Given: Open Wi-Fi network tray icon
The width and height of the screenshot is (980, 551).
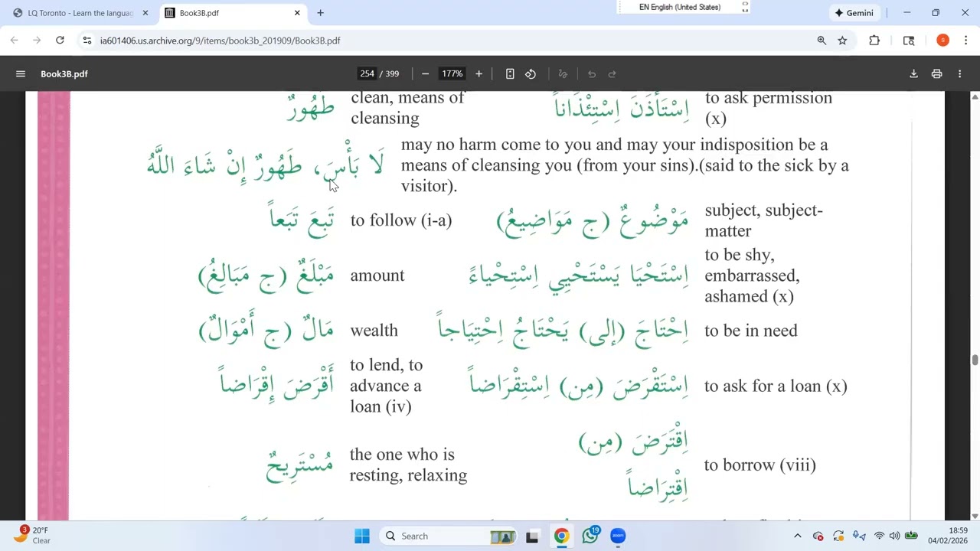Looking at the screenshot, I should coord(879,536).
